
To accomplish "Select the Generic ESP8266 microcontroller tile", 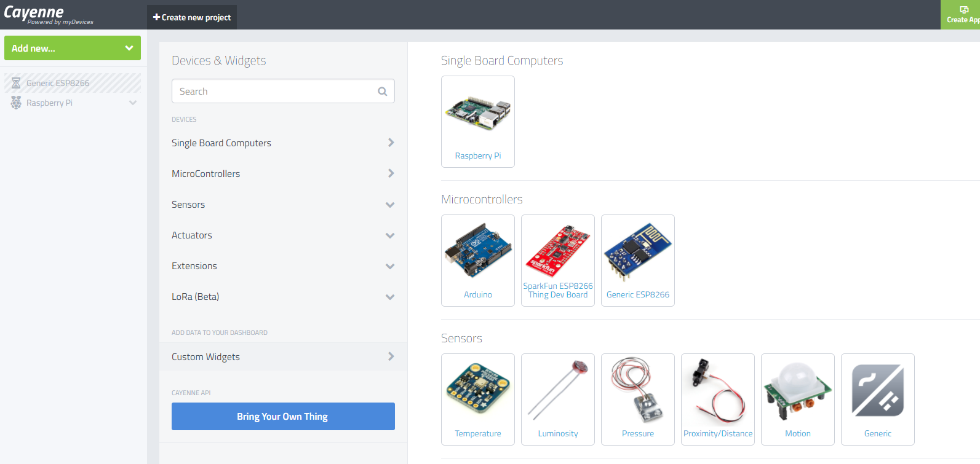I will (637, 261).
